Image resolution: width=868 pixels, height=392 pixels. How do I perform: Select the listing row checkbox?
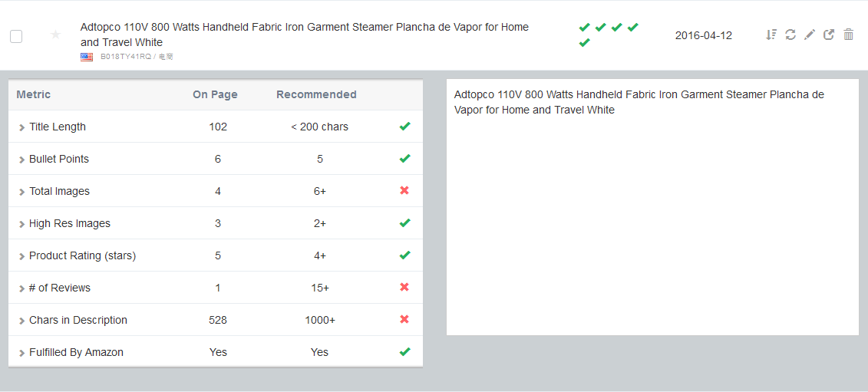click(x=16, y=37)
